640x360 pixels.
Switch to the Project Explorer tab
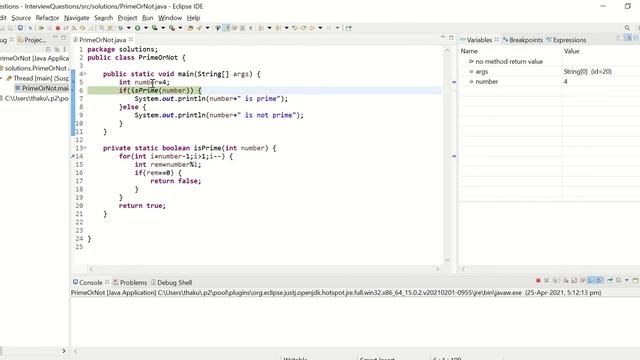[x=32, y=40]
